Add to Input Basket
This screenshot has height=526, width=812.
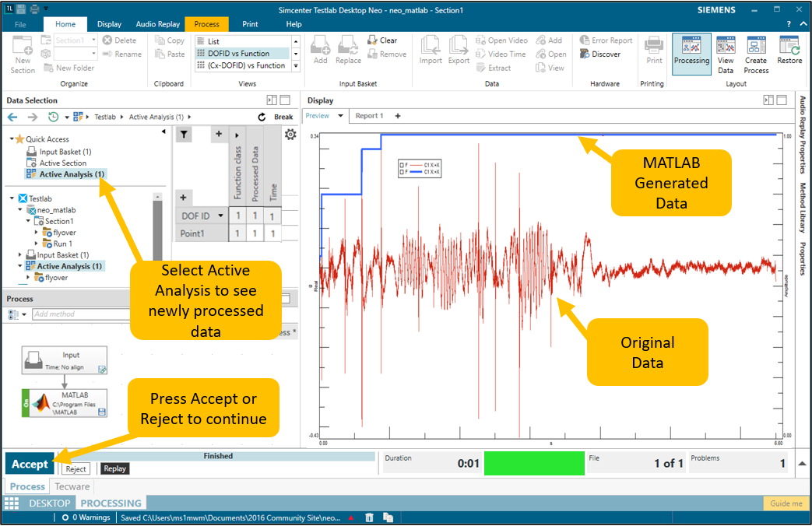click(x=321, y=51)
